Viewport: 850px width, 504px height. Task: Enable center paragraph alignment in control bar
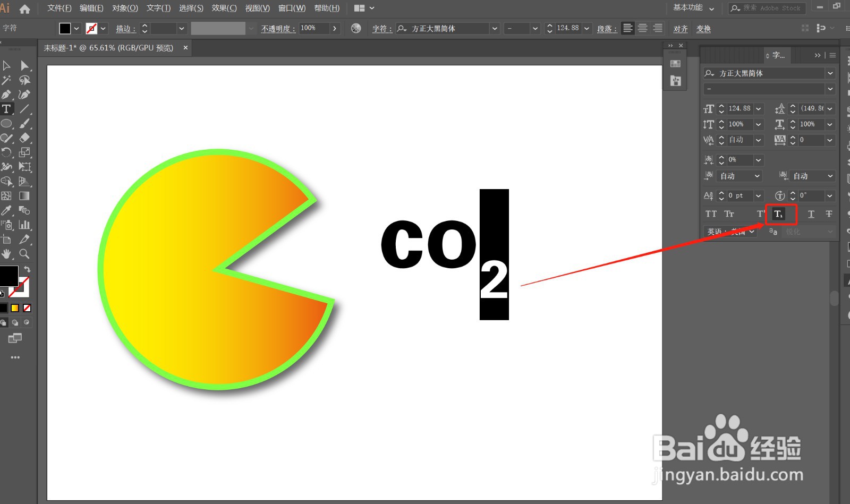(x=643, y=28)
